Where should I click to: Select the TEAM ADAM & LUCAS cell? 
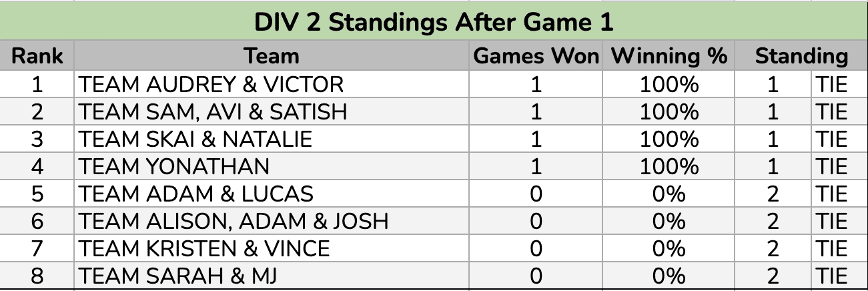click(196, 194)
